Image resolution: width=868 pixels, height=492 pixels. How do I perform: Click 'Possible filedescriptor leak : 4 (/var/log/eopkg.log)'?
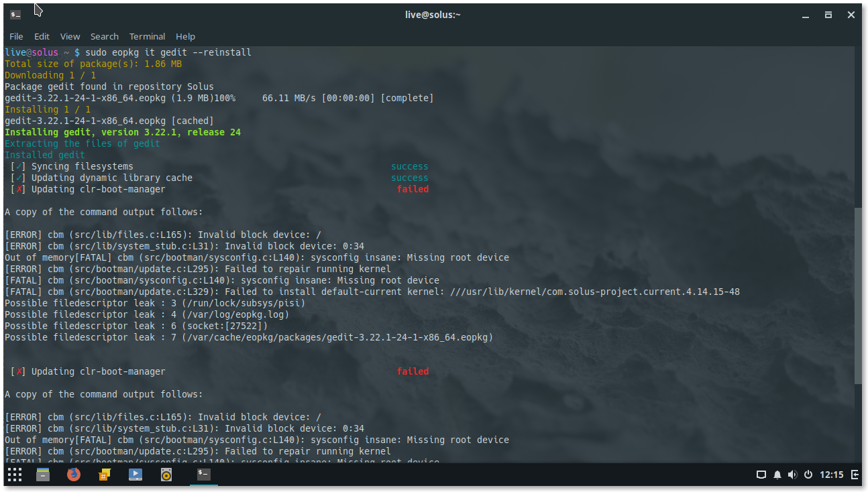point(147,314)
